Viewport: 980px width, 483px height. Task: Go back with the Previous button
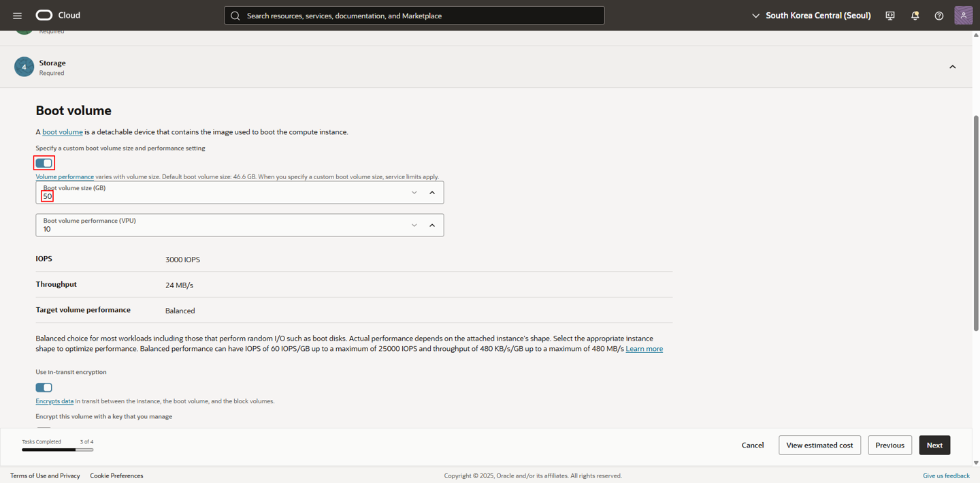click(x=889, y=445)
